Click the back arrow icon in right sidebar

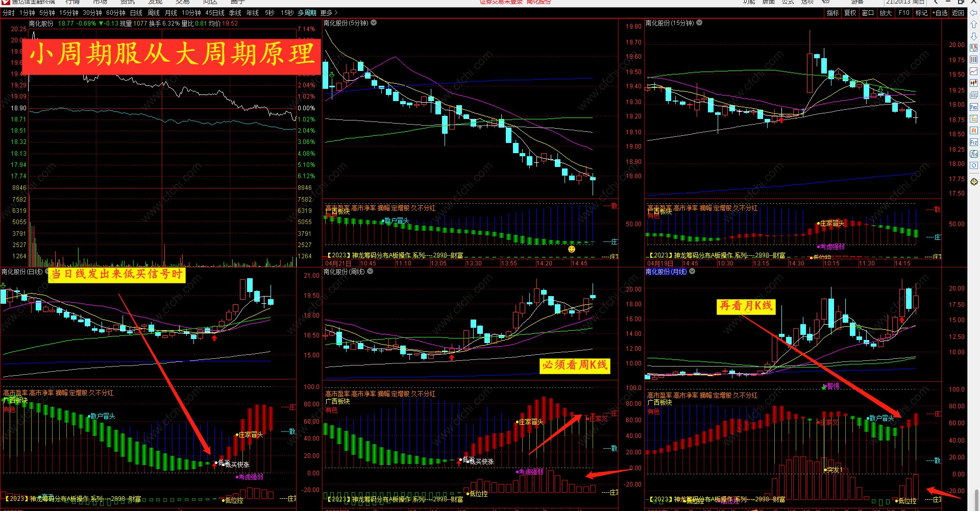pos(973,13)
